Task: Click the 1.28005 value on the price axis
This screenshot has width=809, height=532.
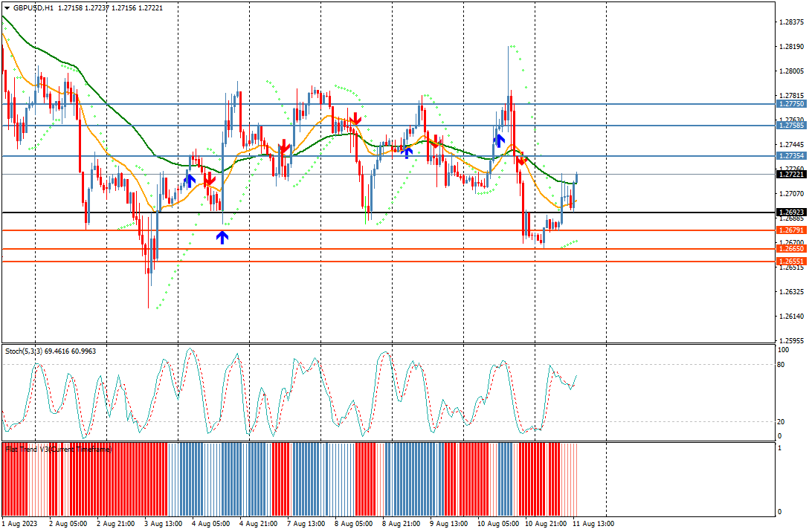Action: tap(791, 71)
